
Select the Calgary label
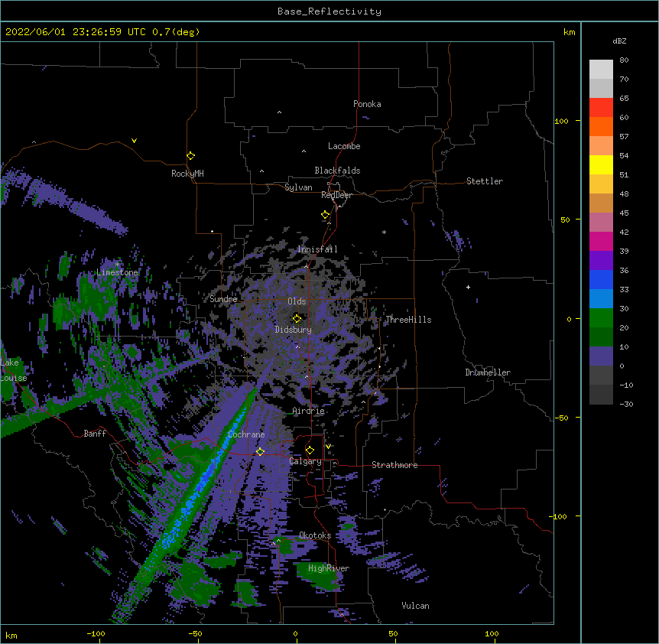(x=306, y=461)
